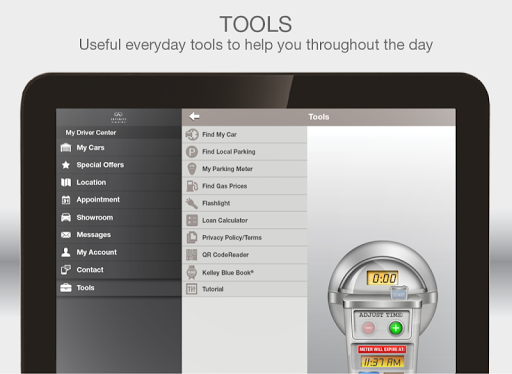The width and height of the screenshot is (512, 374).
Task: Open Find My Car tool icon
Action: point(192,134)
